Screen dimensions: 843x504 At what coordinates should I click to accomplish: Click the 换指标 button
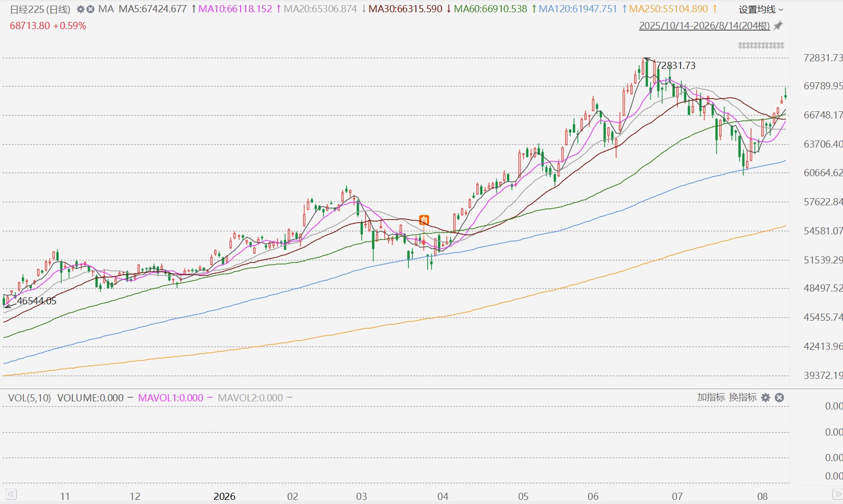tap(743, 397)
